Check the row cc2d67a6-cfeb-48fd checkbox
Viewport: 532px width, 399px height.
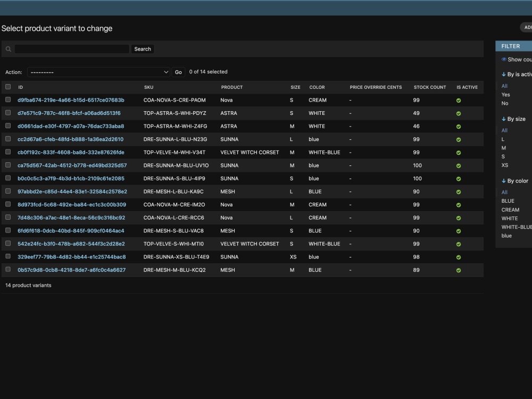pyautogui.click(x=8, y=139)
